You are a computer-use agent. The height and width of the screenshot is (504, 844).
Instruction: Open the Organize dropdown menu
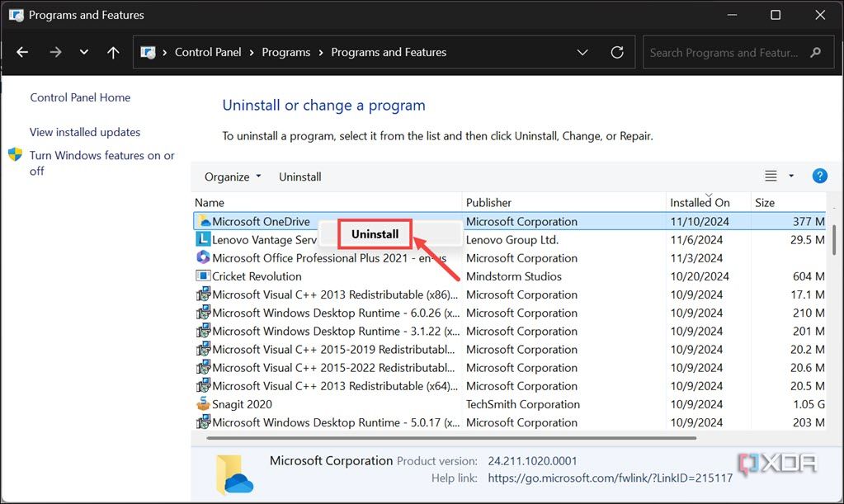tap(233, 177)
